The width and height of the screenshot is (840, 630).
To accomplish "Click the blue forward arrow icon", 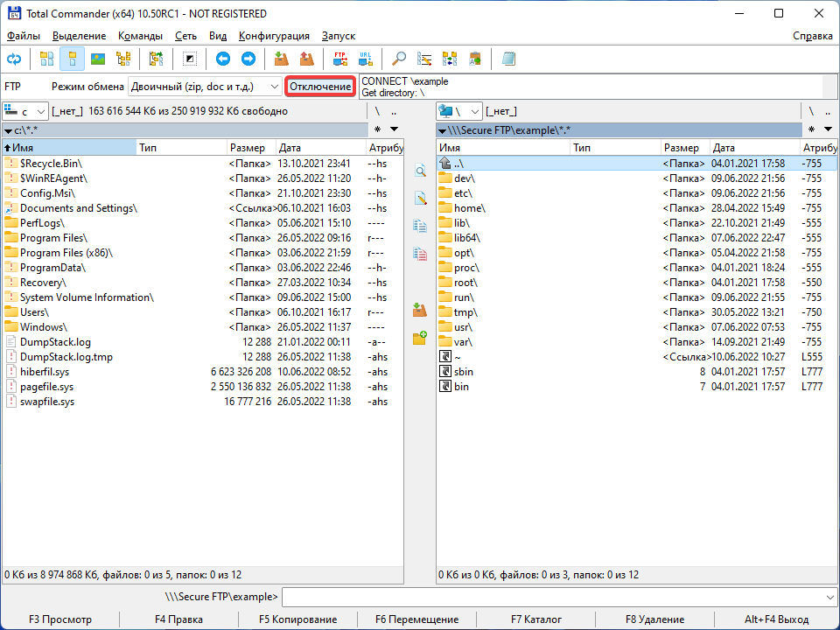I will coord(248,59).
